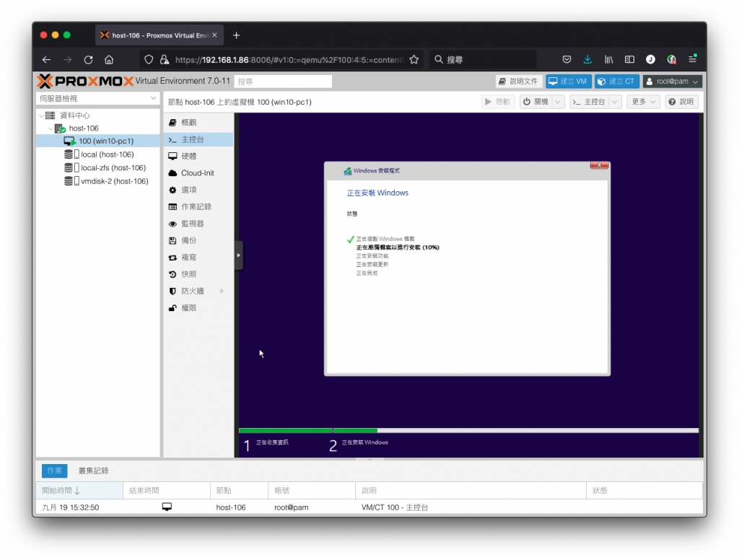Image resolution: width=739 pixels, height=560 pixels.
Task: Select task row VM/CT 100 - 主控台
Action: 369,507
